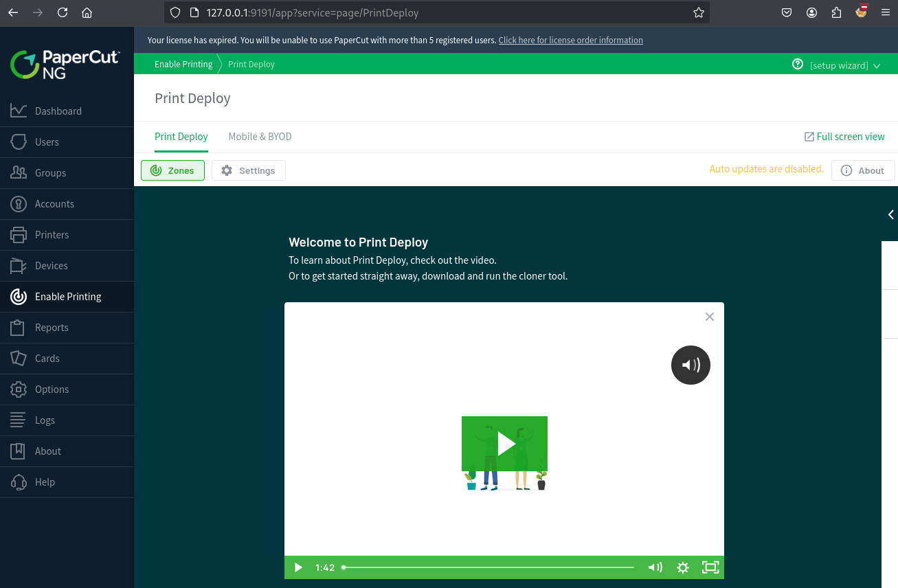This screenshot has width=898, height=588.
Task: Click the About button near auto updates
Action: point(863,170)
